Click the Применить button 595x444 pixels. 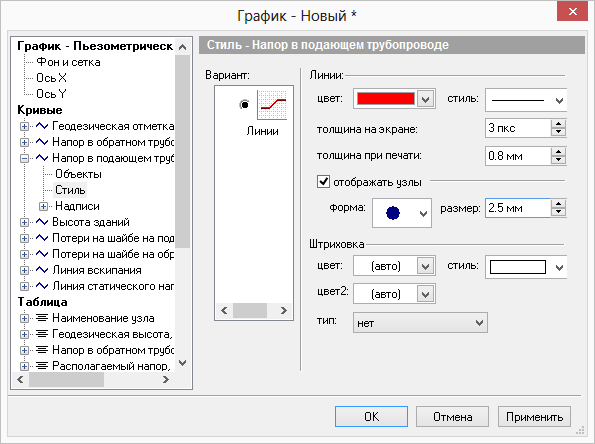point(534,417)
